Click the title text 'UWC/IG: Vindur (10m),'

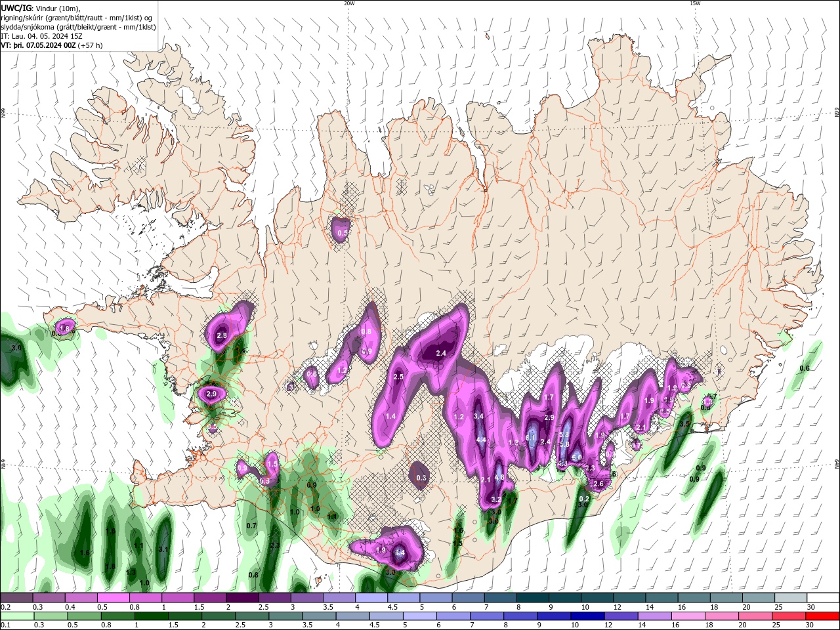click(39, 8)
